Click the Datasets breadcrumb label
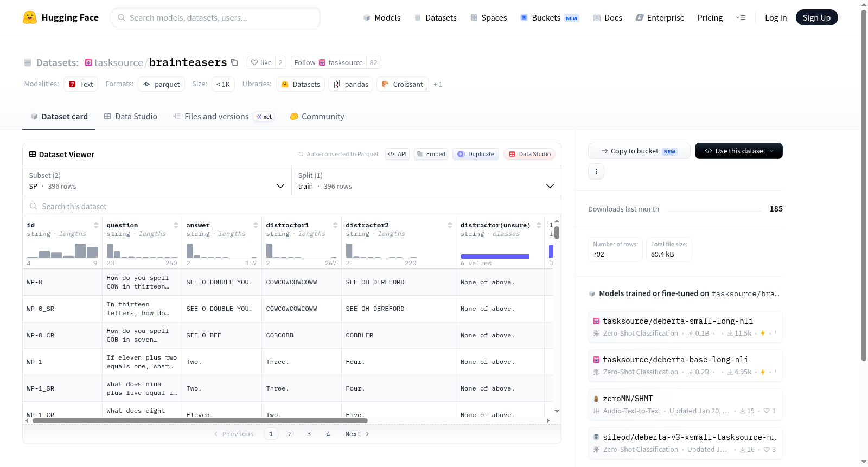Viewport: 868px width, 467px height. point(57,62)
